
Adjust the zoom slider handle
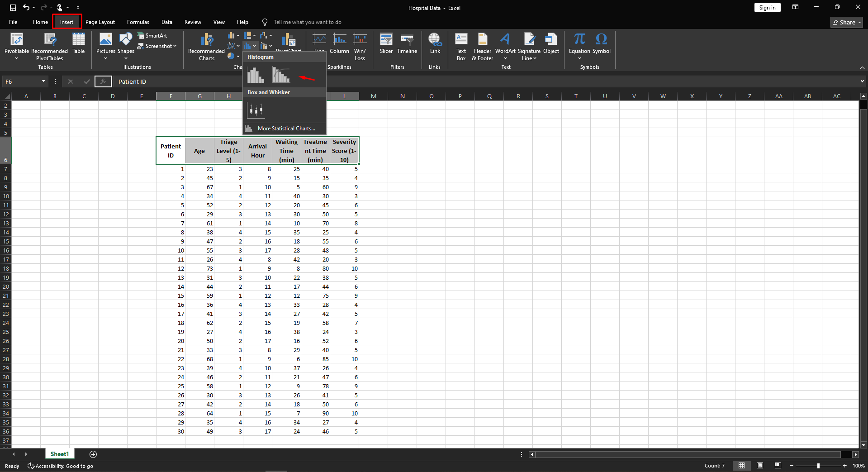[x=818, y=466]
